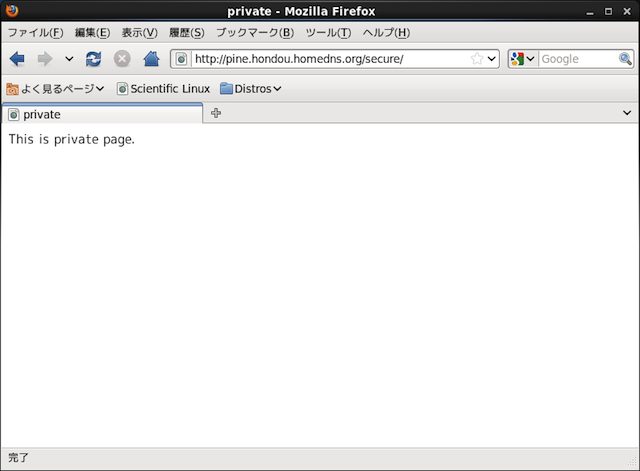The width and height of the screenshot is (640, 471).
Task: Click into the Google search field
Action: [577, 59]
